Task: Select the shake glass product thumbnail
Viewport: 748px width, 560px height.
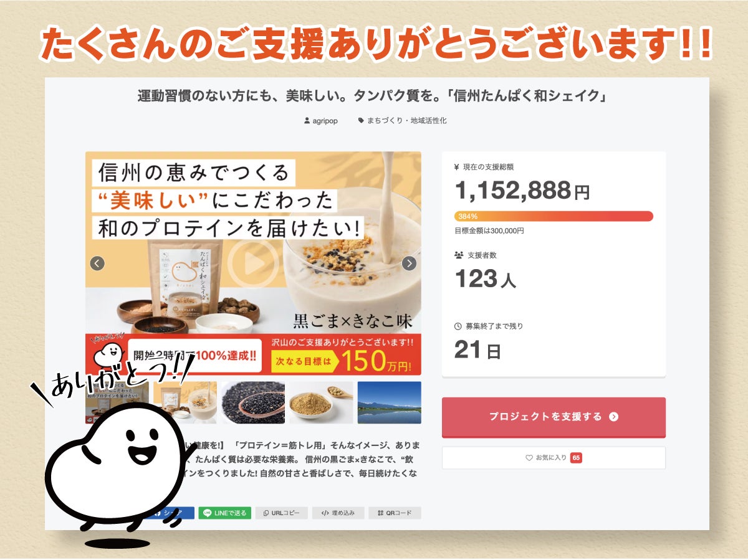Action: pyautogui.click(x=185, y=402)
